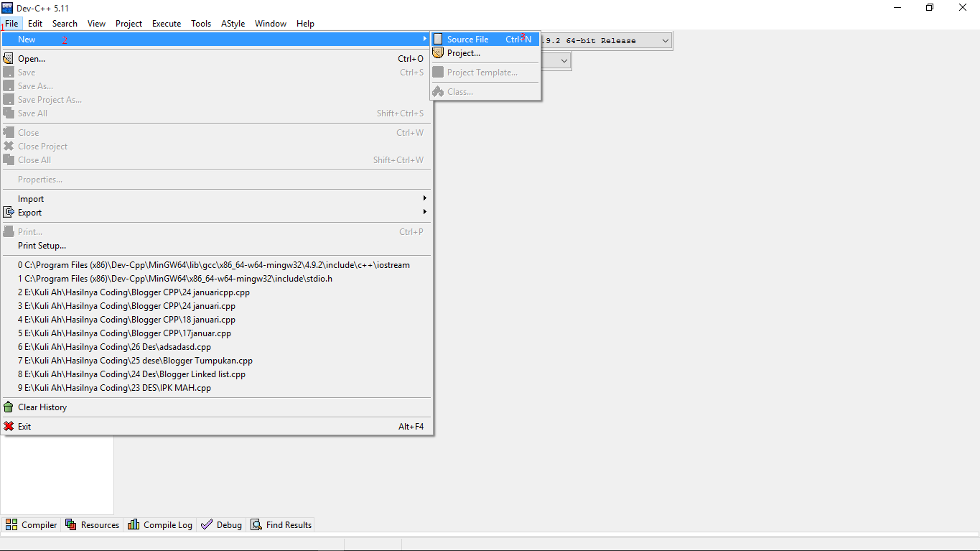This screenshot has height=551, width=980.
Task: Open the Search menu
Action: coord(65,23)
